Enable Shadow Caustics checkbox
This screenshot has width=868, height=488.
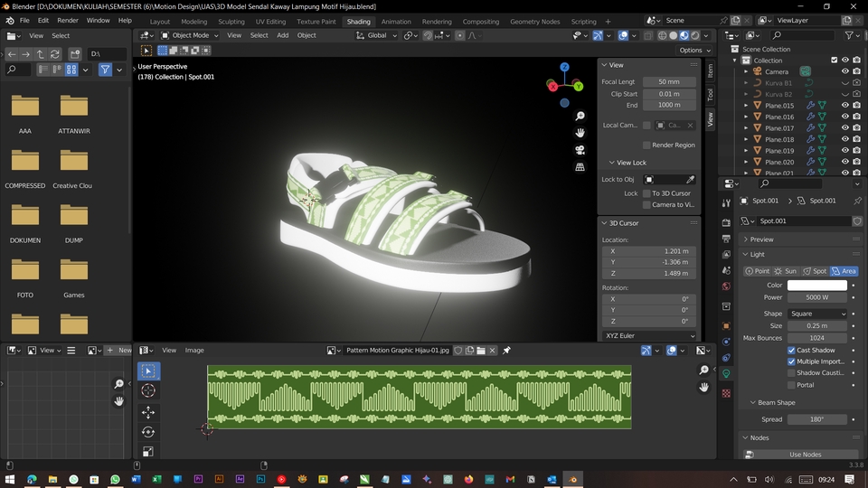pos(791,373)
